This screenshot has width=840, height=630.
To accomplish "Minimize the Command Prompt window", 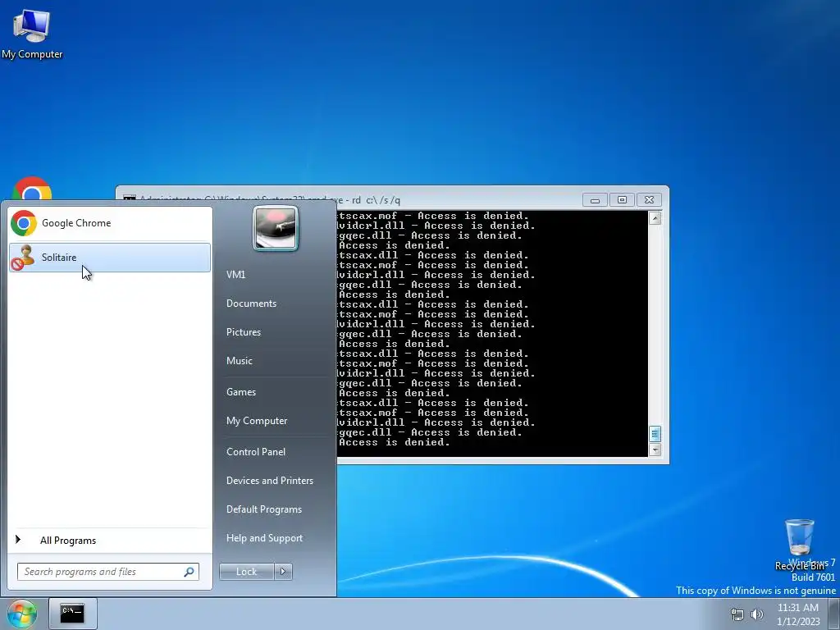I will click(595, 200).
